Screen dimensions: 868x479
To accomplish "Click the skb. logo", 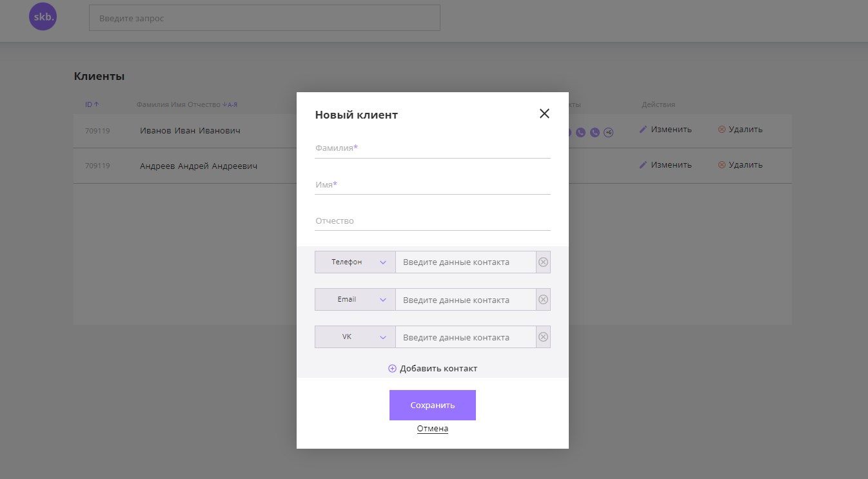I will coord(43,17).
